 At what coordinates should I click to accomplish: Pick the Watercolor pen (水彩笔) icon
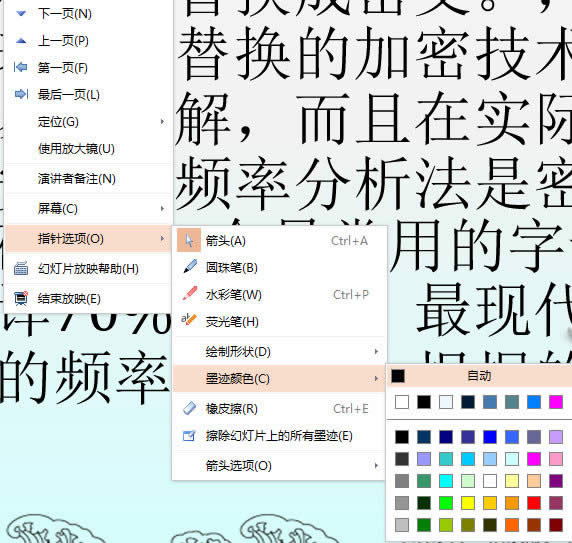click(190, 294)
